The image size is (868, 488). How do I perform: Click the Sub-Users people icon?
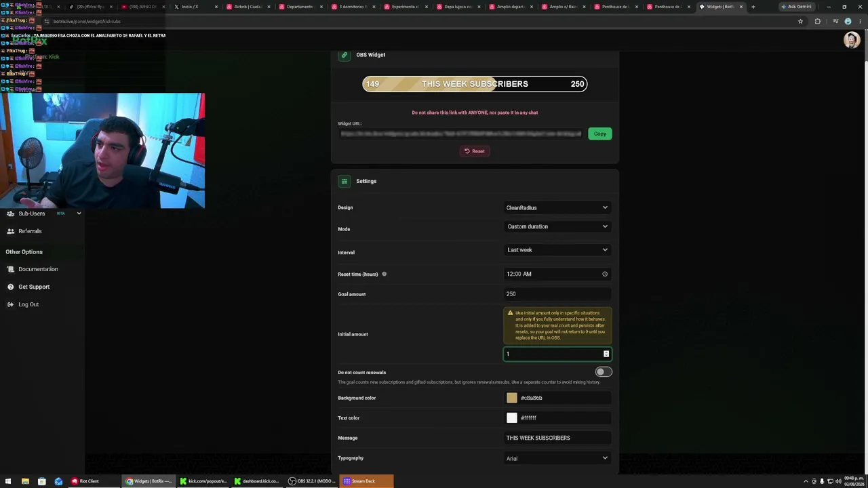pos(10,213)
